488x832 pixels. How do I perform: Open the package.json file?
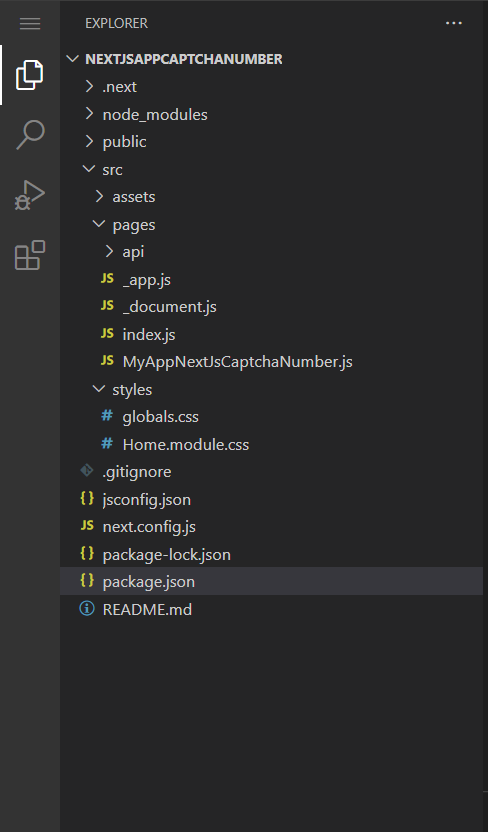(x=149, y=582)
